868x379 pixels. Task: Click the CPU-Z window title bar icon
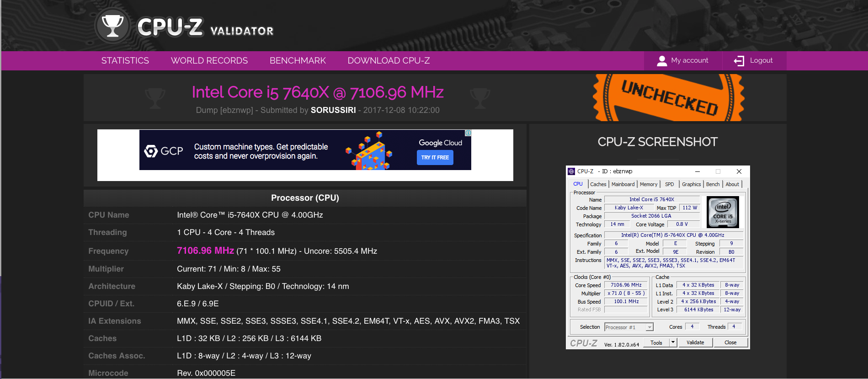pyautogui.click(x=571, y=171)
